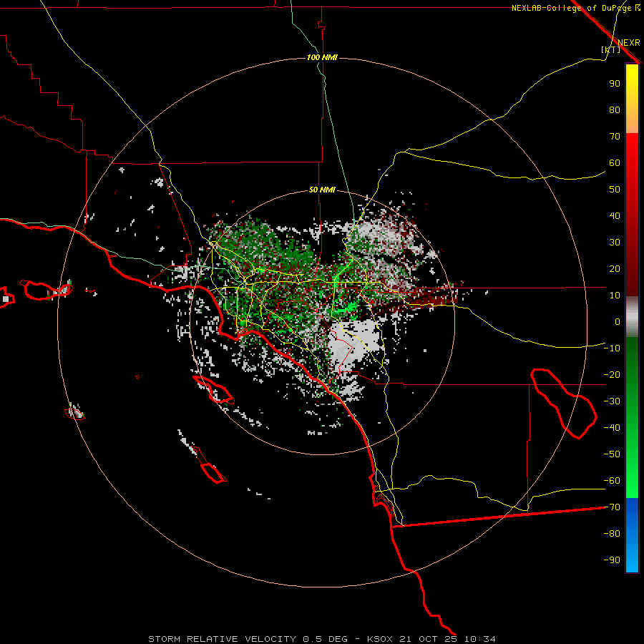Click the -10 value on the velocity scale
The image size is (644, 644).
pyautogui.click(x=612, y=348)
